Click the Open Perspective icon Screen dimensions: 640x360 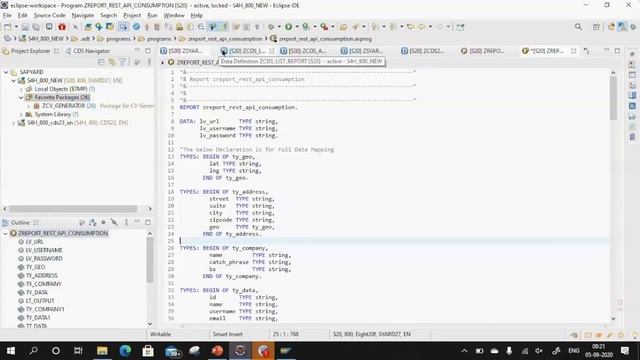coord(596,27)
